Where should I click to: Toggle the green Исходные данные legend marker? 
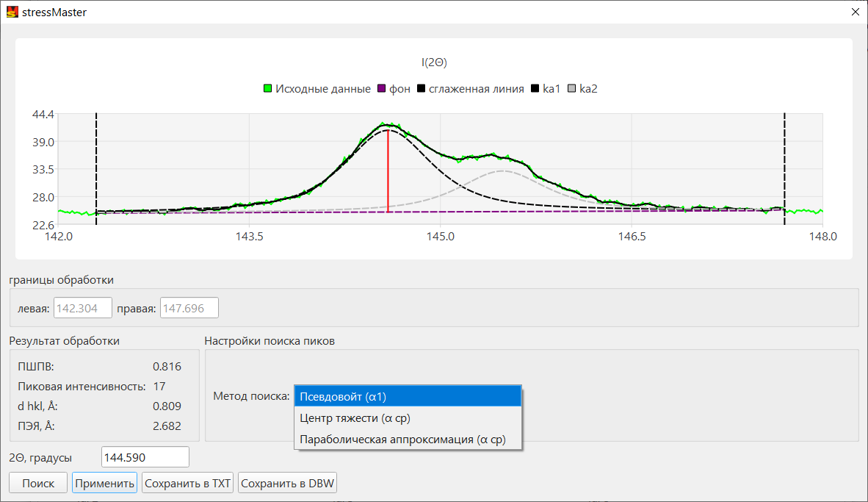(x=268, y=89)
